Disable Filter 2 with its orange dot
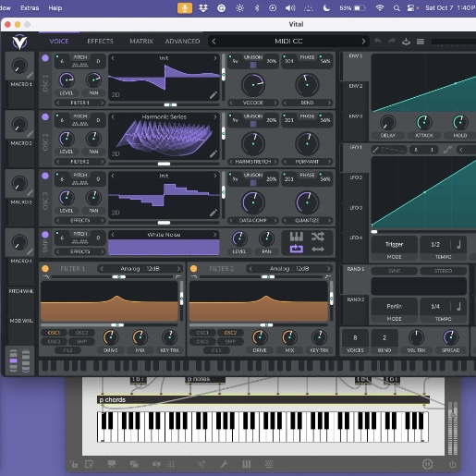 click(194, 269)
